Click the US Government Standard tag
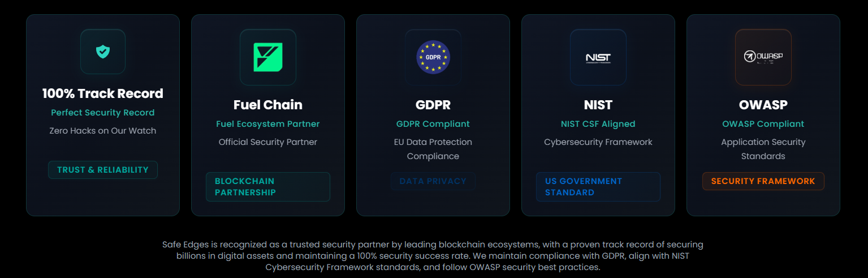868x278 pixels. pyautogui.click(x=598, y=187)
